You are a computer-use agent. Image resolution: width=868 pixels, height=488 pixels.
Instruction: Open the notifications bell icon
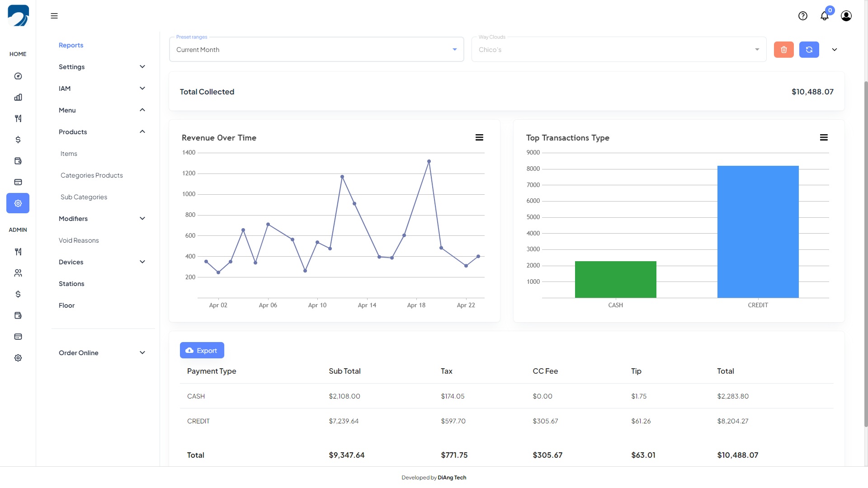click(825, 16)
